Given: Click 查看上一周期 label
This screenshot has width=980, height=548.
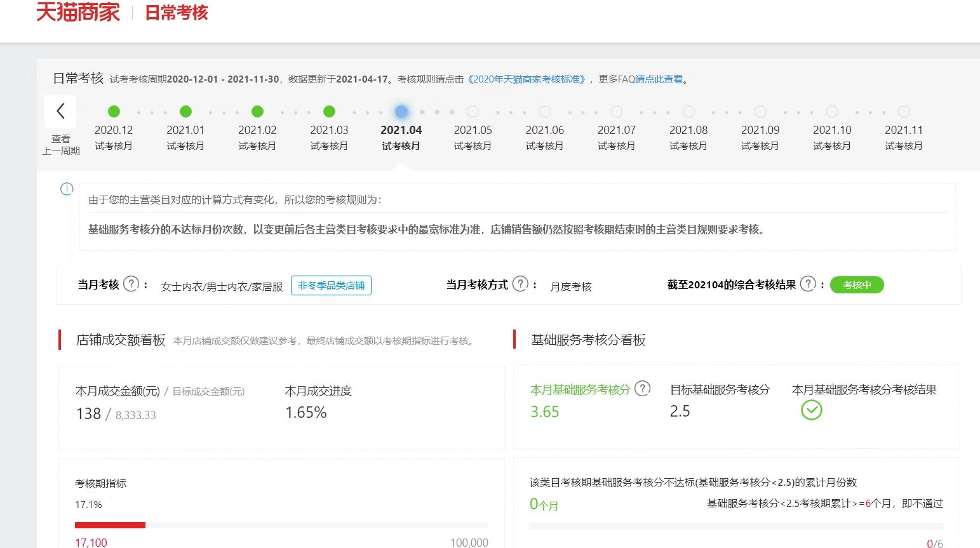Looking at the screenshot, I should 61,145.
